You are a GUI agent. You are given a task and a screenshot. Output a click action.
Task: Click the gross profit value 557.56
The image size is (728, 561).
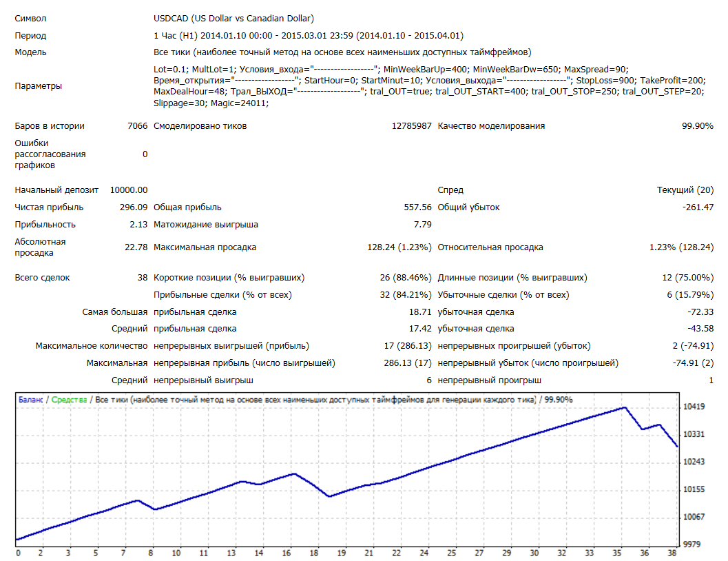tap(417, 207)
